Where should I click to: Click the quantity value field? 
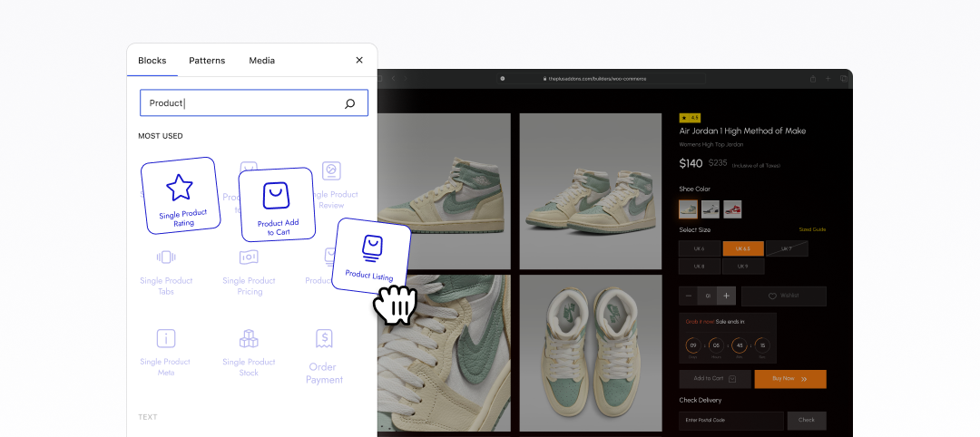[x=708, y=296]
